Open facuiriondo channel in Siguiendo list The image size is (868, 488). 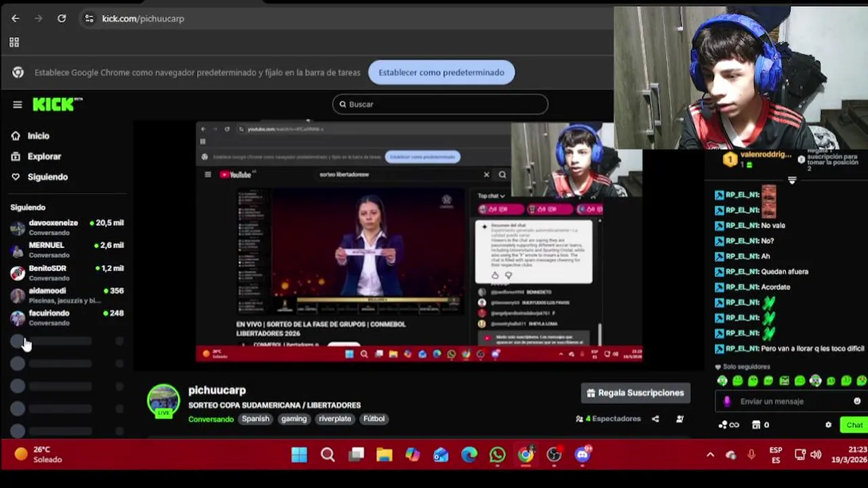tap(66, 318)
